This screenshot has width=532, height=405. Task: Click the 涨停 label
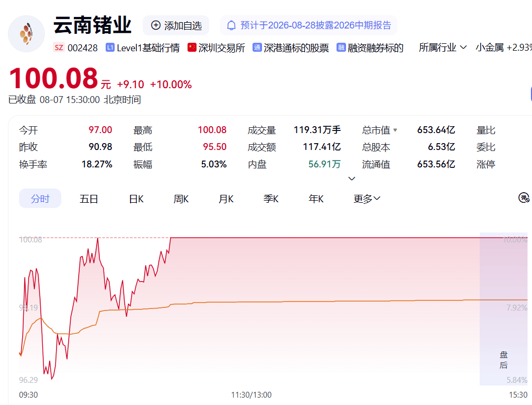click(486, 164)
